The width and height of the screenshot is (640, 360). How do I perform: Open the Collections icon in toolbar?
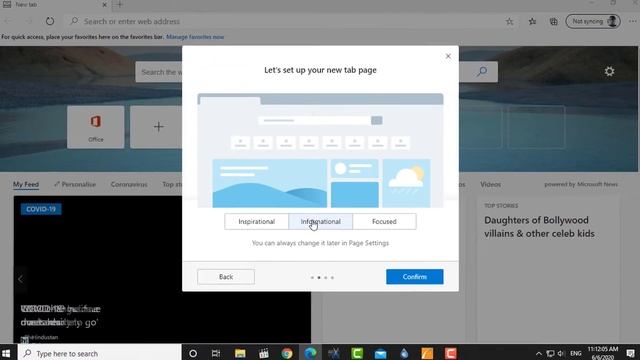click(553, 22)
